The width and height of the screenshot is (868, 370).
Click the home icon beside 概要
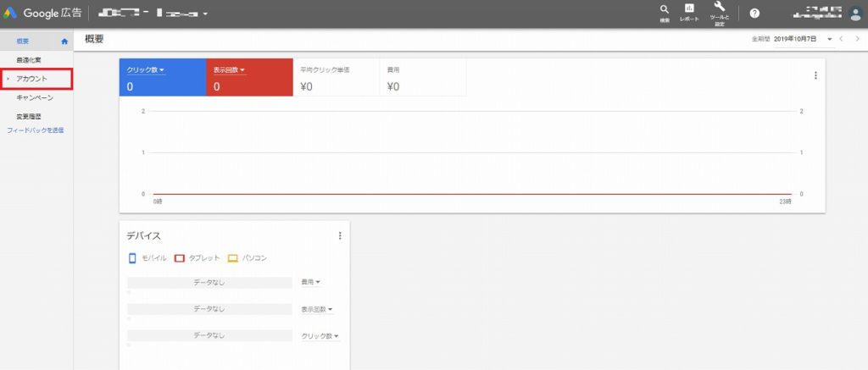tap(64, 41)
